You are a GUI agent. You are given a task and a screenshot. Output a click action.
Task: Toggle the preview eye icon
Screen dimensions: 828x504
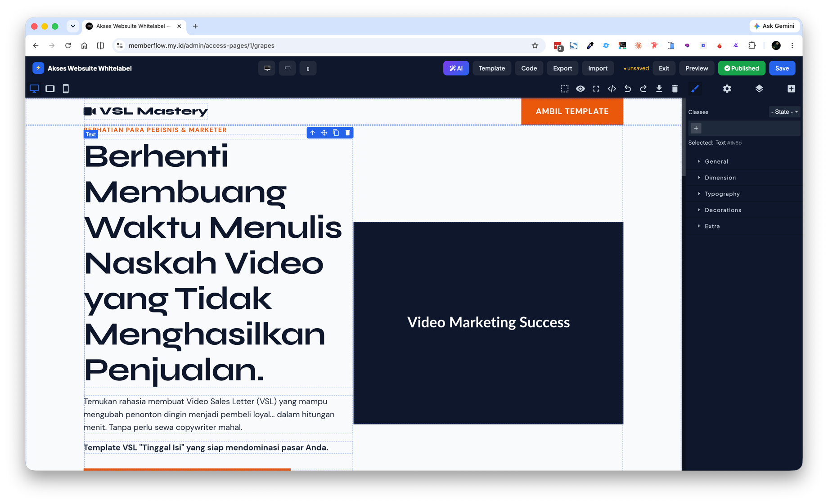pos(580,89)
